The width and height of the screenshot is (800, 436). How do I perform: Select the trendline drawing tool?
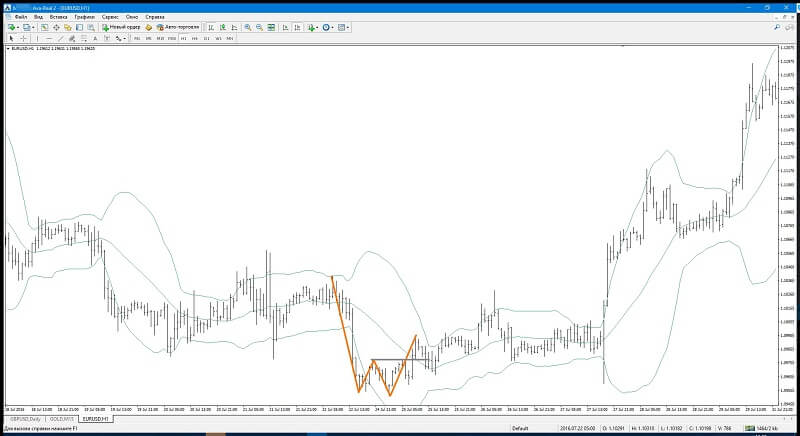[60, 38]
